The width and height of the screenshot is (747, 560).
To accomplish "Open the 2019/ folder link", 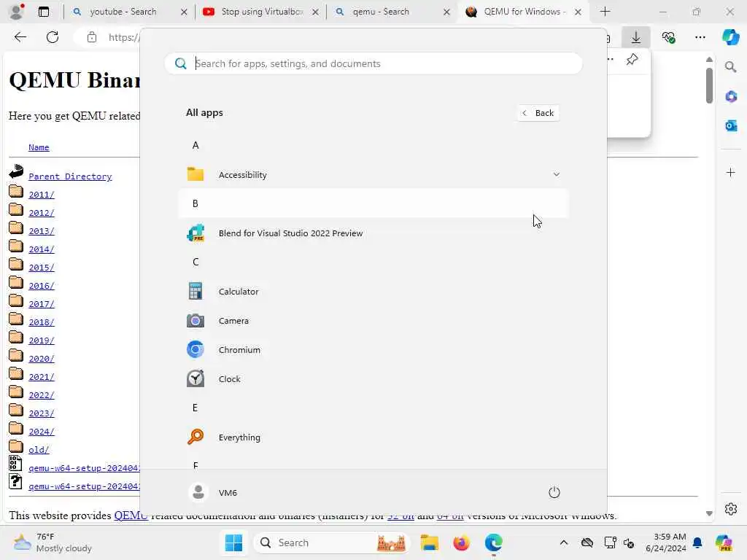I will point(42,340).
